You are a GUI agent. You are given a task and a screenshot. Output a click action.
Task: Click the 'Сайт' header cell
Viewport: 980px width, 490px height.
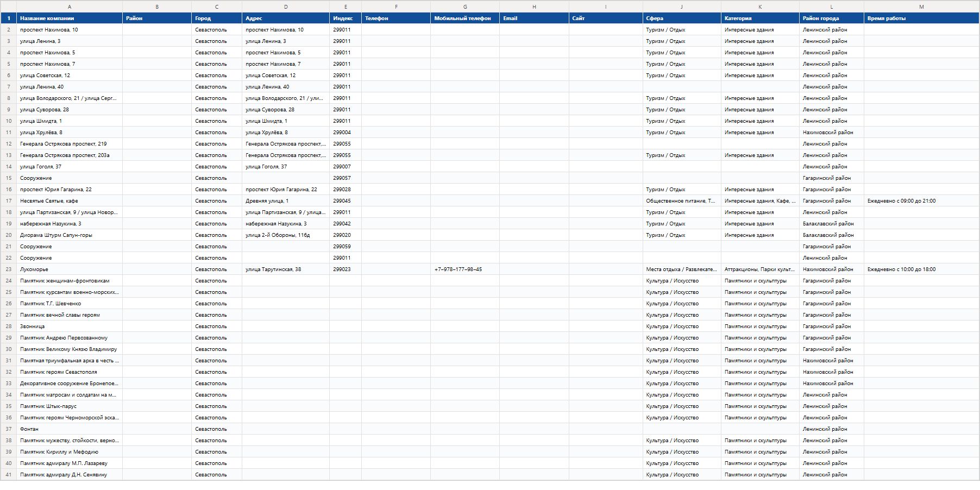[x=606, y=18]
